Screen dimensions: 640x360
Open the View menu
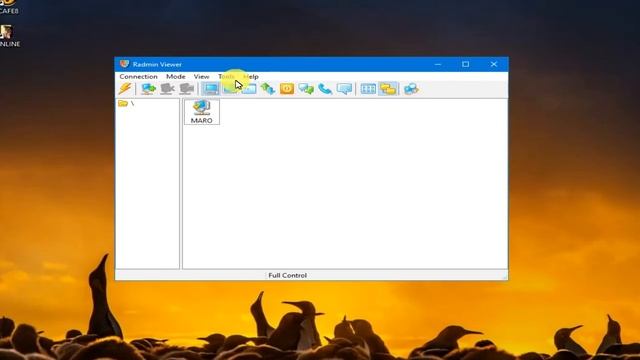(201, 76)
